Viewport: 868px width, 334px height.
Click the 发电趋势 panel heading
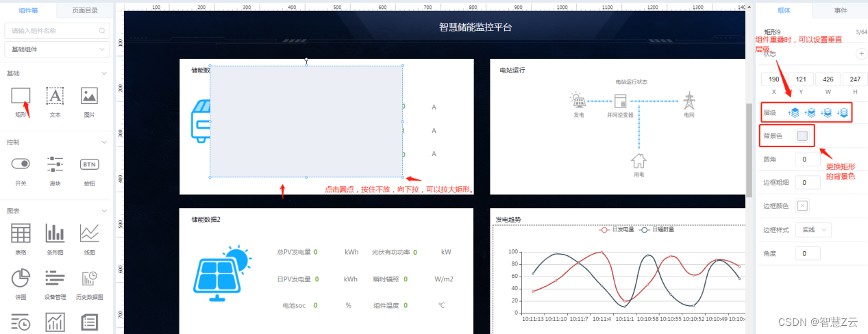pyautogui.click(x=510, y=220)
